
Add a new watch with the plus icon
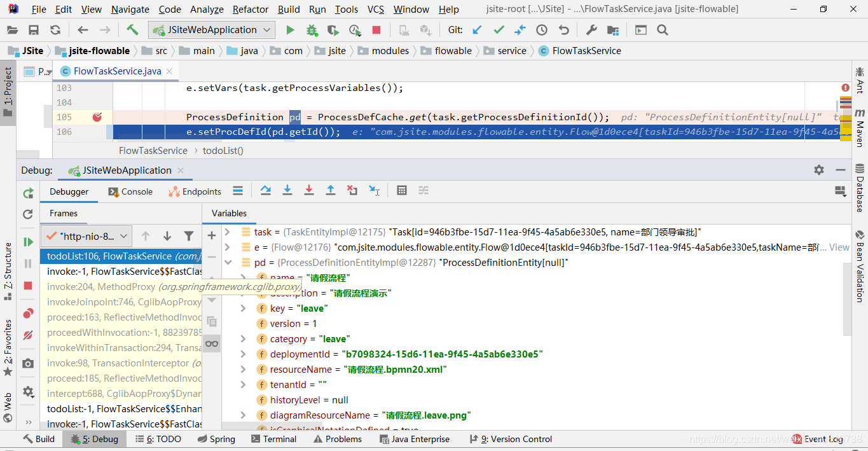pos(212,235)
